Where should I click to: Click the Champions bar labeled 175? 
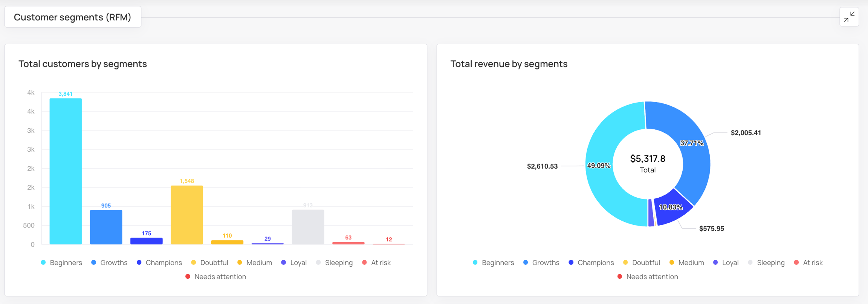tap(147, 241)
